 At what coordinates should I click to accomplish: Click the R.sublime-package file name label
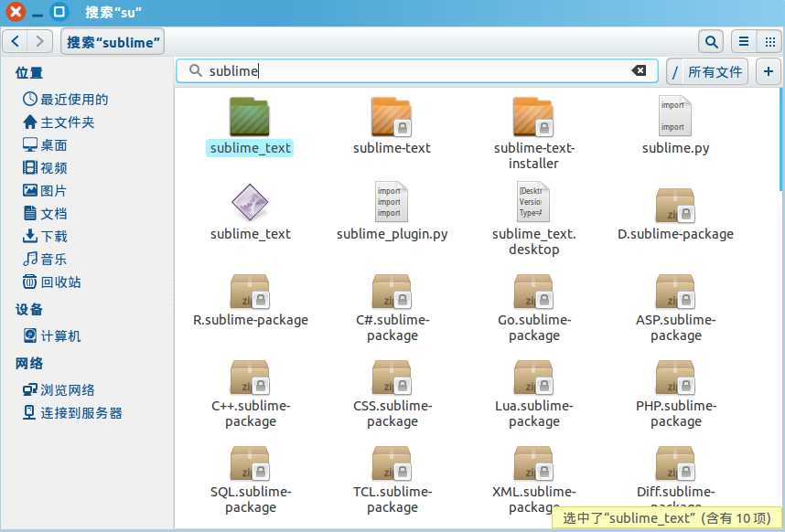251,320
